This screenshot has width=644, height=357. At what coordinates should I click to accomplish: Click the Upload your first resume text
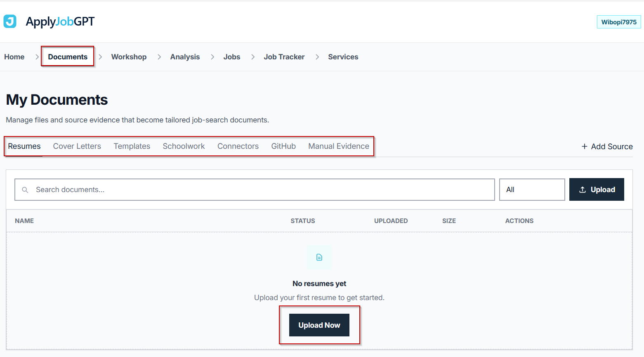319,298
